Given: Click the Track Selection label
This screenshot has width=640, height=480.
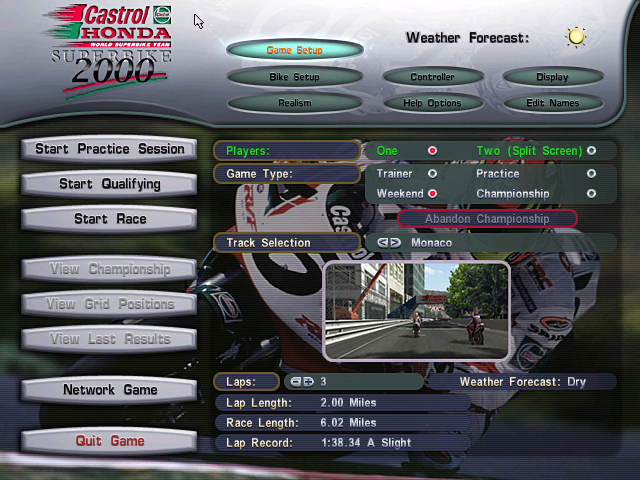Looking at the screenshot, I should [287, 243].
